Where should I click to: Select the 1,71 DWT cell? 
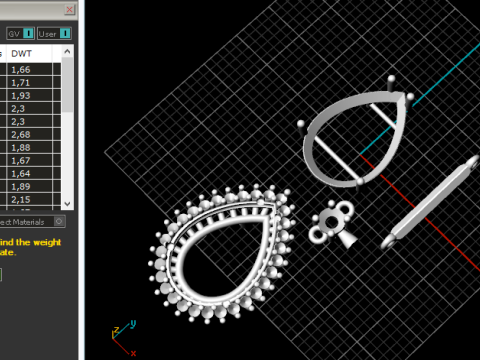(29, 83)
